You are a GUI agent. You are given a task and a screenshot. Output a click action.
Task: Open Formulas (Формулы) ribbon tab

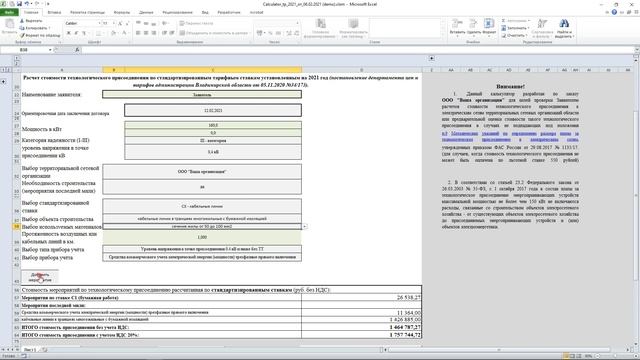(x=122, y=12)
